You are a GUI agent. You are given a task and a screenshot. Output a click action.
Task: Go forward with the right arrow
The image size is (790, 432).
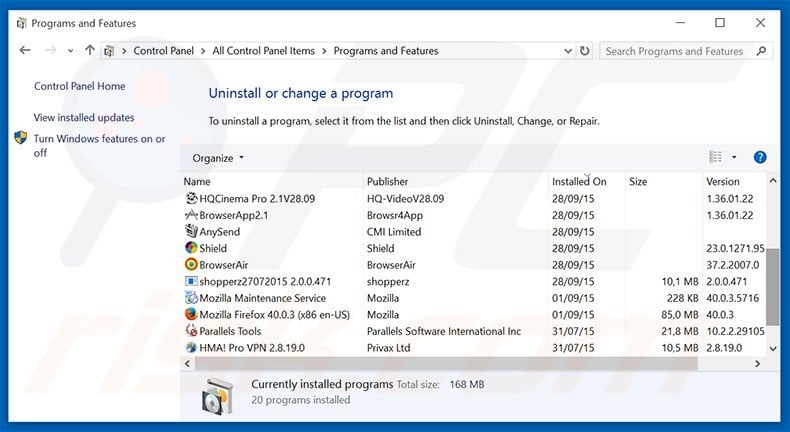50,50
